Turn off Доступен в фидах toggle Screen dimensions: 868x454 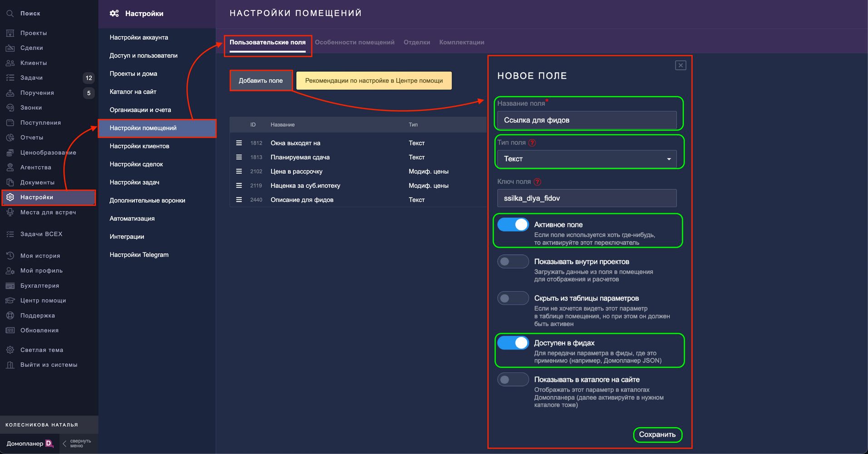[x=513, y=343]
